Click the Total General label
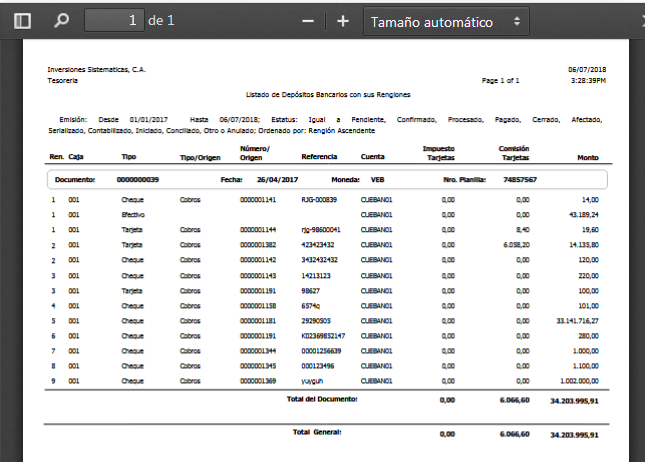This screenshot has width=645, height=462. point(316,432)
